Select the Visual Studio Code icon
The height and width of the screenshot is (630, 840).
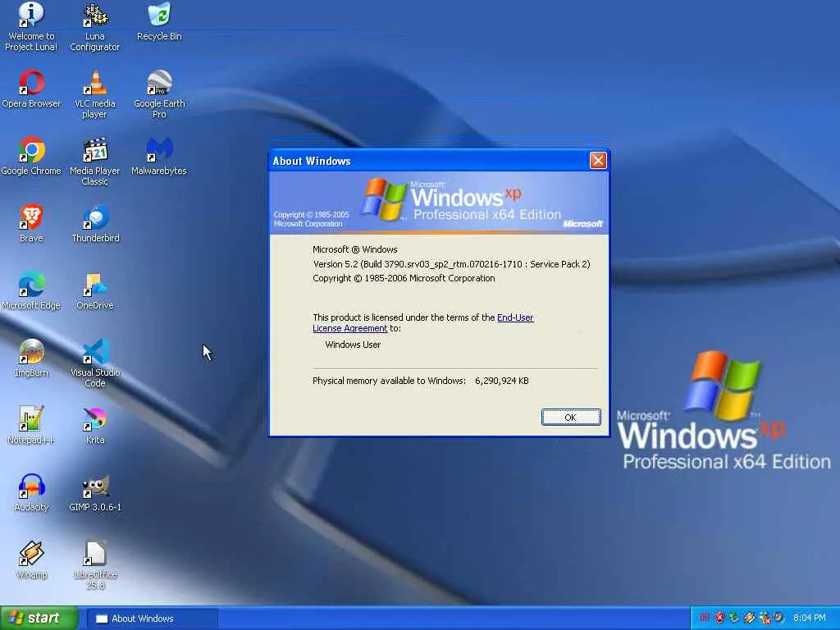pos(95,363)
